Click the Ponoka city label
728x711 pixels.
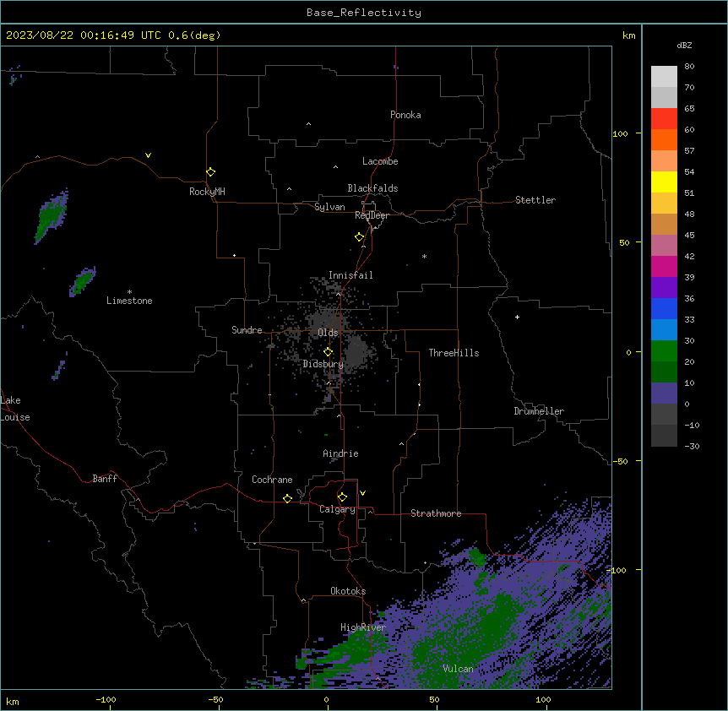[405, 115]
